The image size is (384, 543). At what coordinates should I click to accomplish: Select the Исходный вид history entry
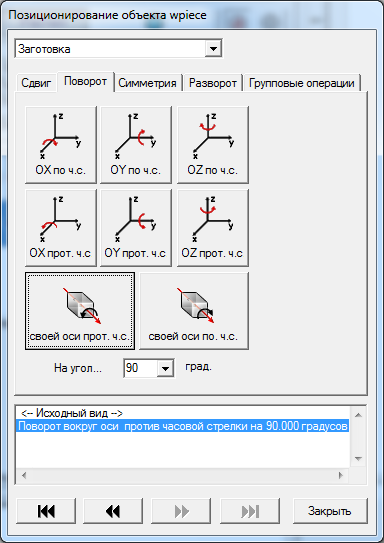(183, 413)
